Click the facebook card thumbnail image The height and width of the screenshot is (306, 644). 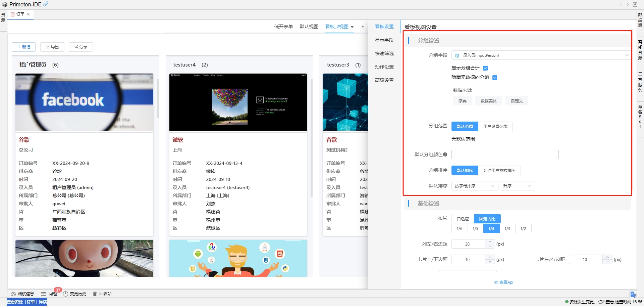coord(84,102)
